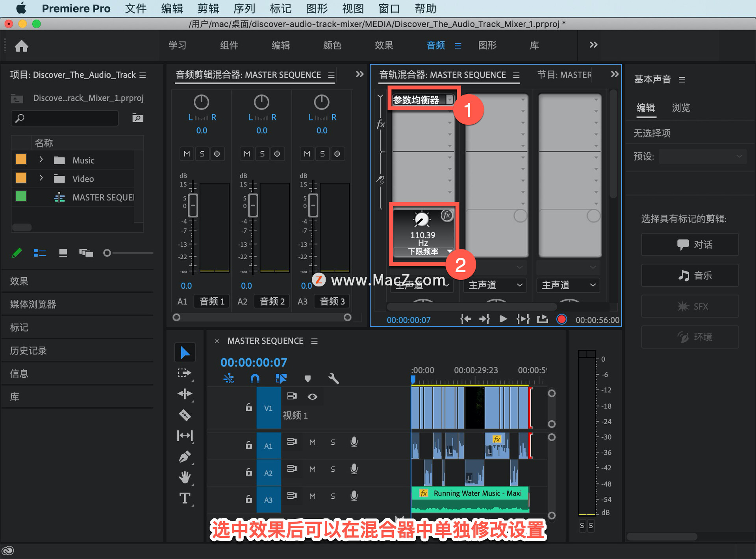Click the 音乐 audio type button
756x559 pixels.
coord(689,275)
